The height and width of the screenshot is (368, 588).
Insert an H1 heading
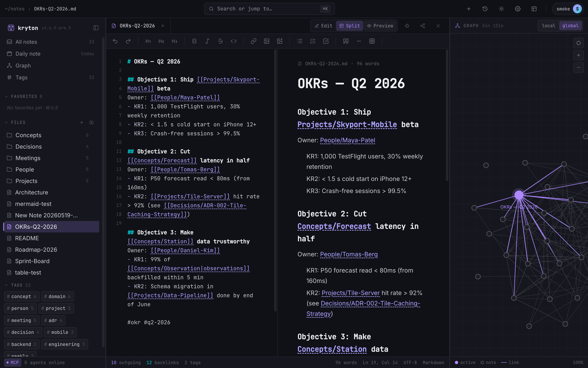148,41
